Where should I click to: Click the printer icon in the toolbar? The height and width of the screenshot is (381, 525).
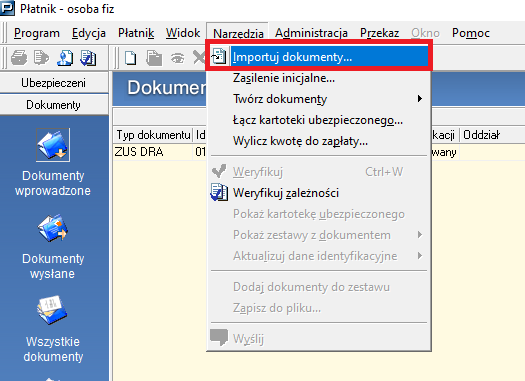click(19, 58)
